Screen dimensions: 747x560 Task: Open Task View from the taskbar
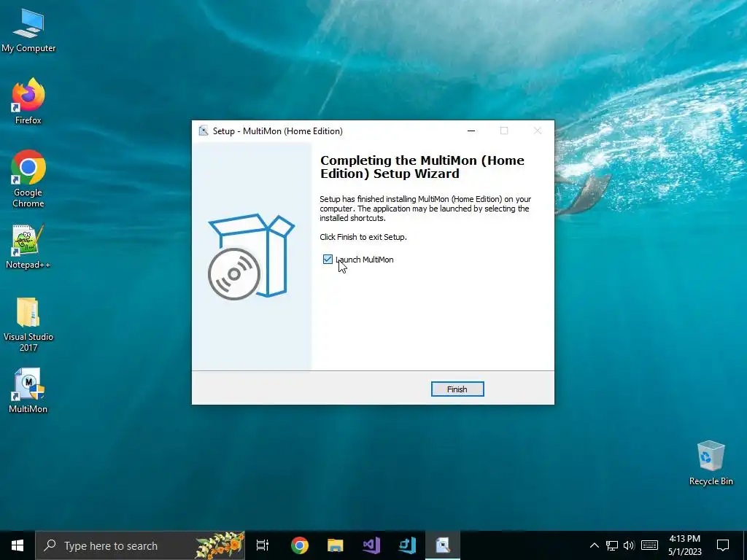pos(263,545)
